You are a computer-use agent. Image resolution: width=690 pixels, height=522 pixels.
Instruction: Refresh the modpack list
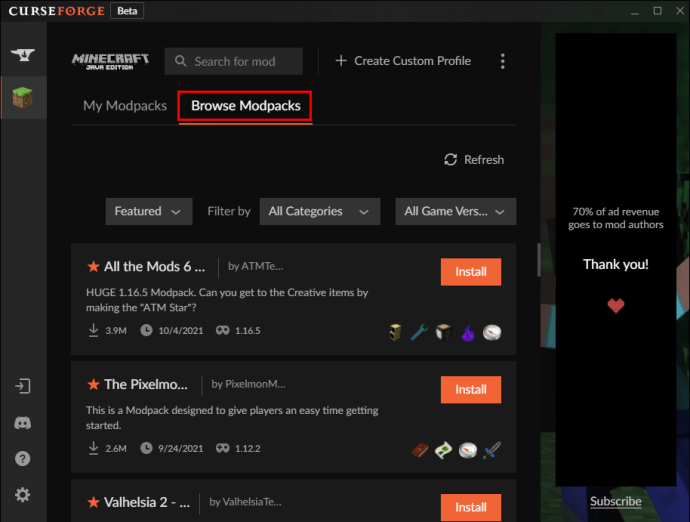click(474, 160)
